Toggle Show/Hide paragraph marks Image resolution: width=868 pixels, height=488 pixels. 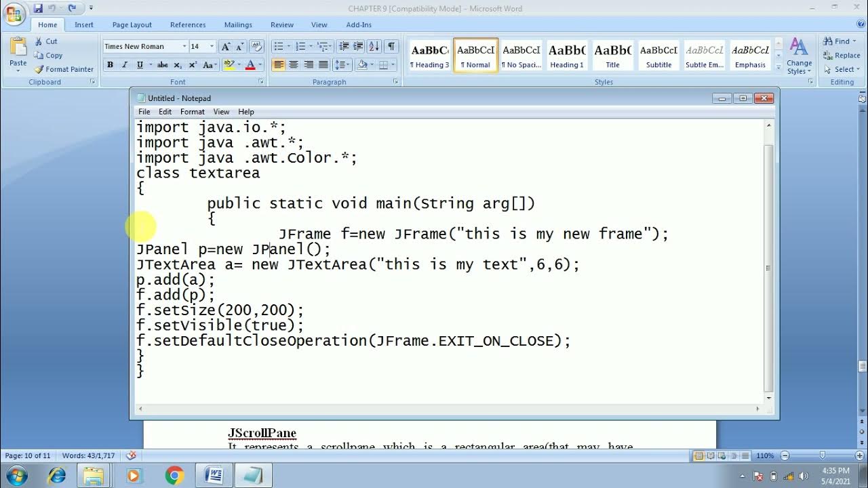click(391, 46)
